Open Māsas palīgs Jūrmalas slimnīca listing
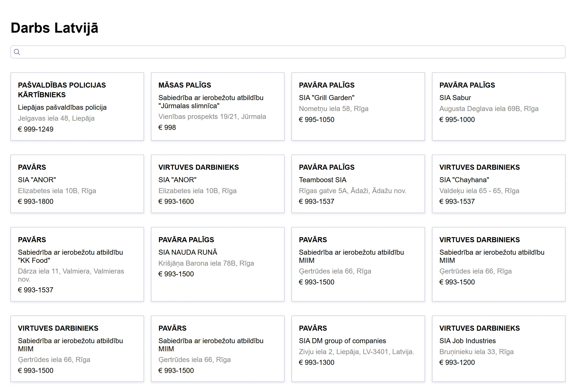576x392 pixels. click(217, 106)
